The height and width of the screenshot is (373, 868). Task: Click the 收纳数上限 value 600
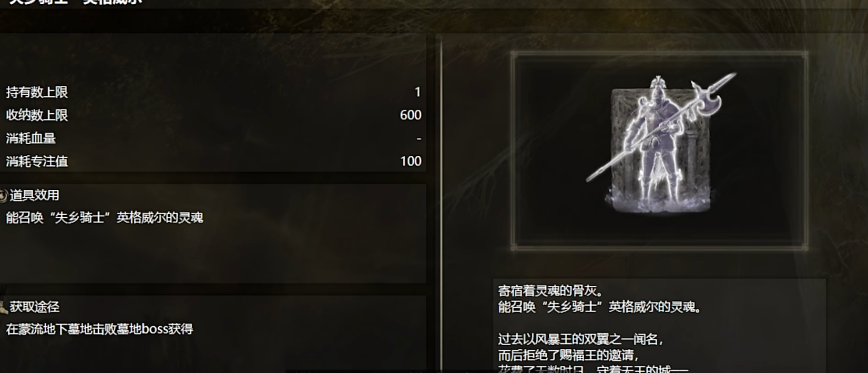411,115
